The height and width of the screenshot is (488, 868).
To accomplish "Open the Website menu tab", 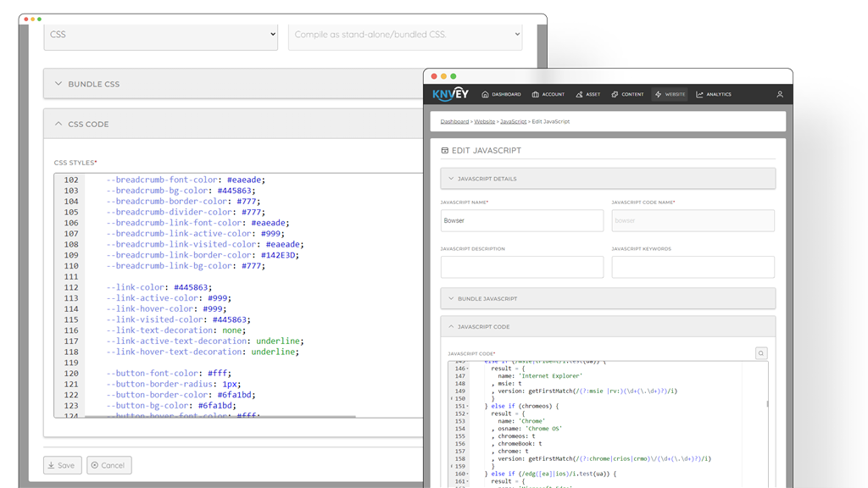I will tap(670, 94).
